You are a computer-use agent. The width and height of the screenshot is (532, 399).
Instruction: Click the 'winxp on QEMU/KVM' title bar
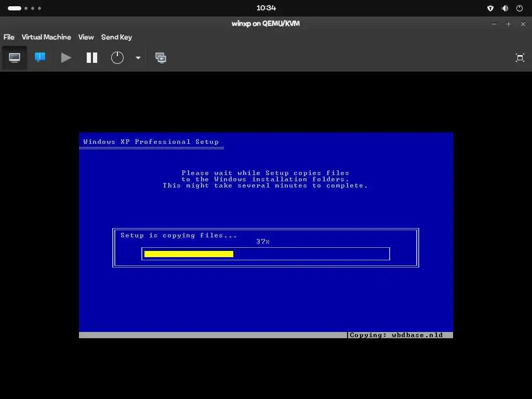point(265,24)
